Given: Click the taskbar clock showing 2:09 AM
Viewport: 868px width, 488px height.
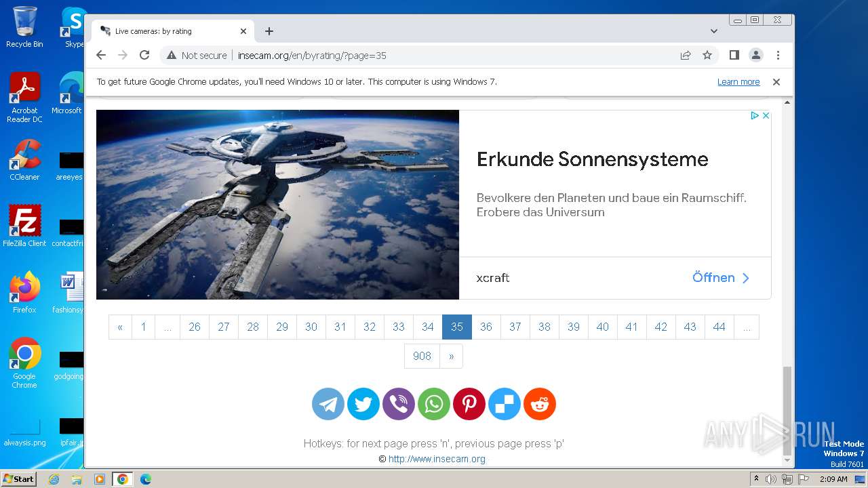Looking at the screenshot, I should (x=833, y=479).
